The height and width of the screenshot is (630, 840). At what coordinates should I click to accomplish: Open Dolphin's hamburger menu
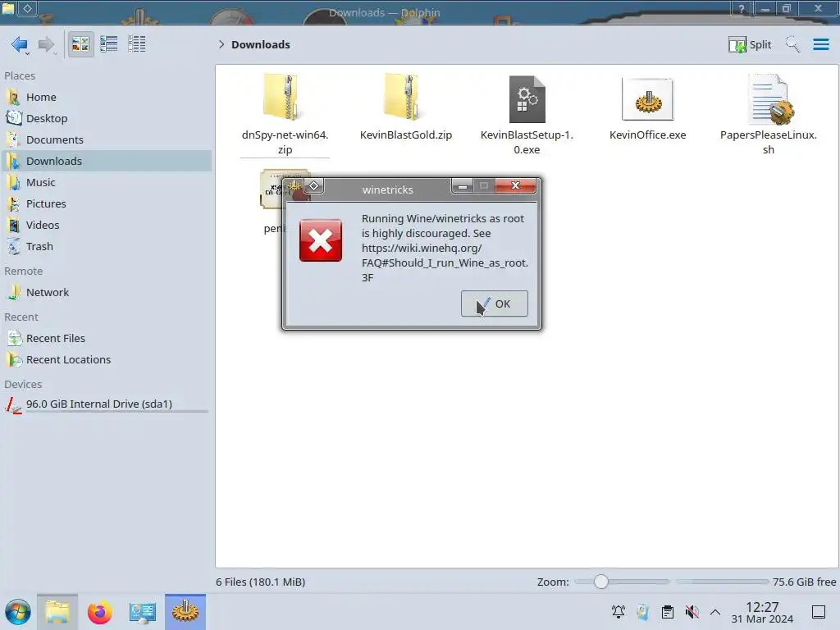[820, 44]
